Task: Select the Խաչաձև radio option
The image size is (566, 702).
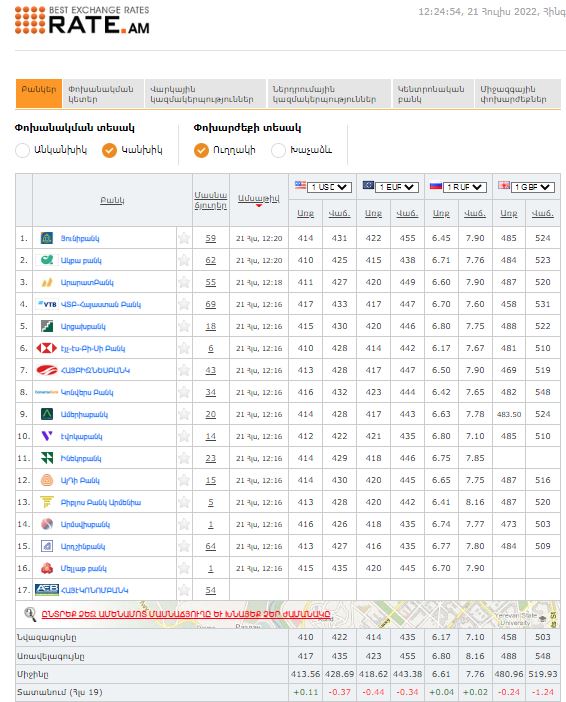Action: 278,150
